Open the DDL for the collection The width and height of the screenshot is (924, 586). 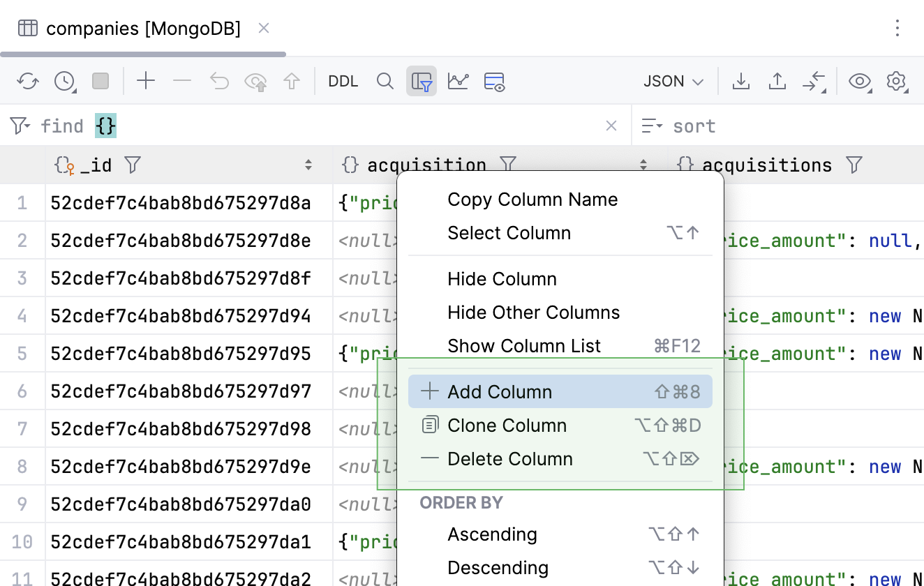click(343, 81)
